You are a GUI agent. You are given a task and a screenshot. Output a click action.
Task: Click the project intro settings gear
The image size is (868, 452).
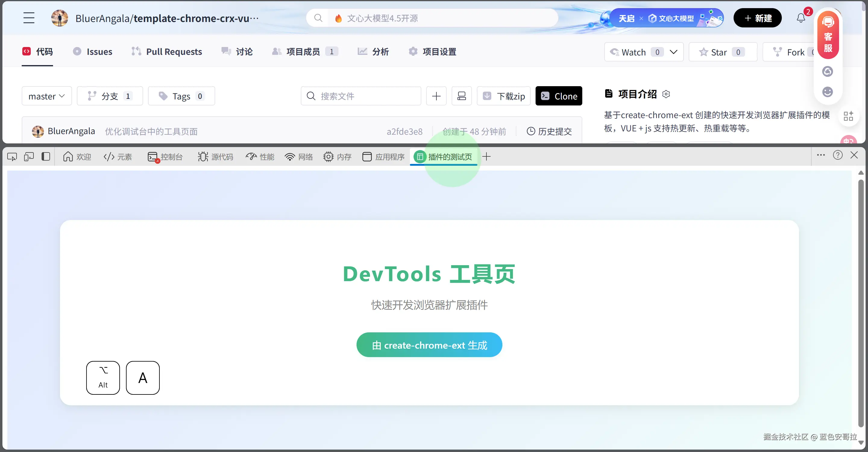[666, 94]
